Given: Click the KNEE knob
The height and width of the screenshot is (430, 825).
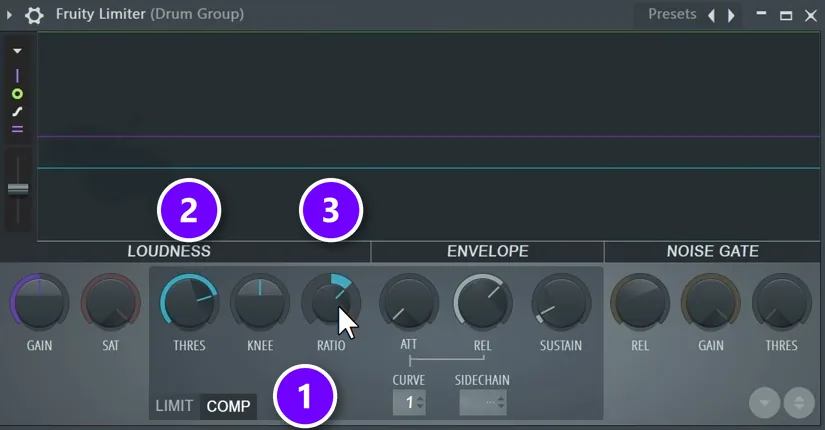Looking at the screenshot, I should (x=260, y=303).
